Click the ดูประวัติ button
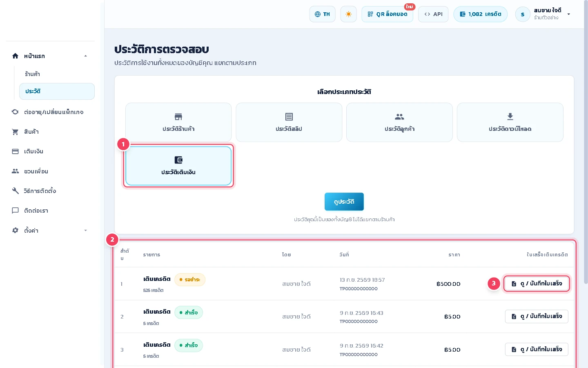Viewport: 588px width, 368px height. click(x=344, y=202)
